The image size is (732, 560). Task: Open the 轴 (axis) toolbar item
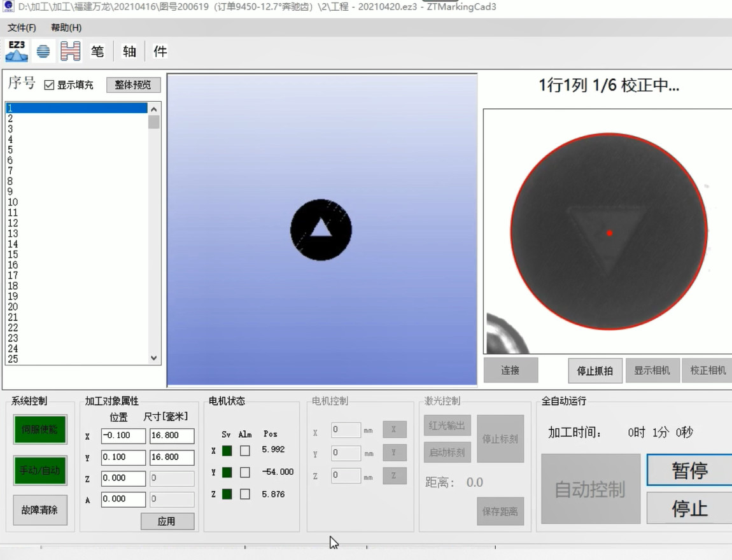129,52
